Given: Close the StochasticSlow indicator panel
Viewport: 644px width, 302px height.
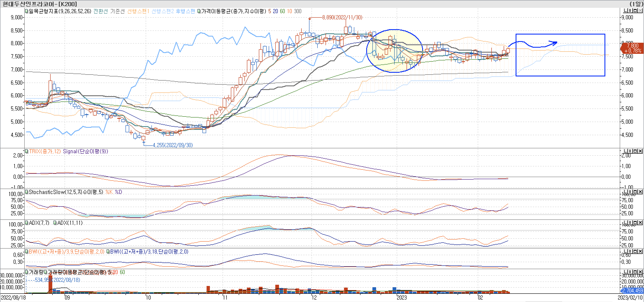Looking at the screenshot, I should coord(640,192).
